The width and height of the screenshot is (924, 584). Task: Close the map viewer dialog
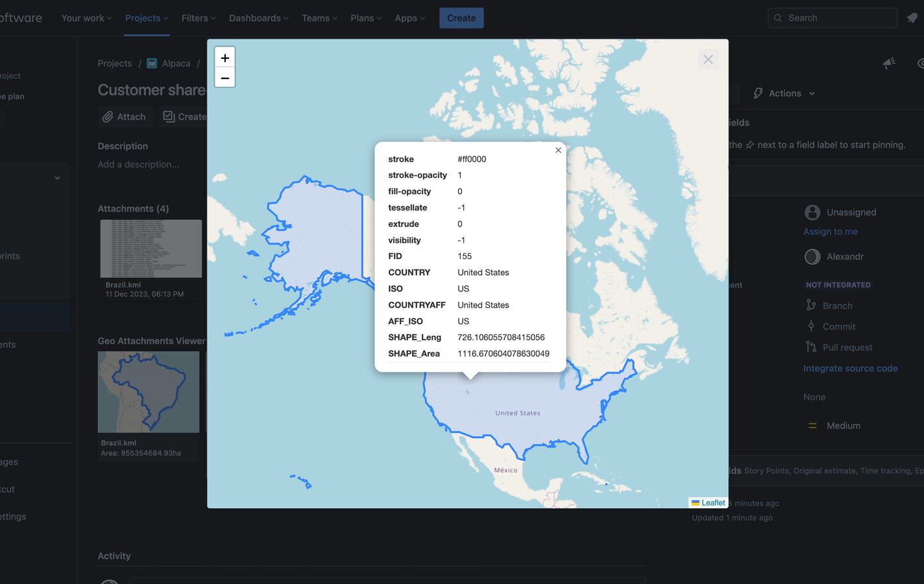708,60
